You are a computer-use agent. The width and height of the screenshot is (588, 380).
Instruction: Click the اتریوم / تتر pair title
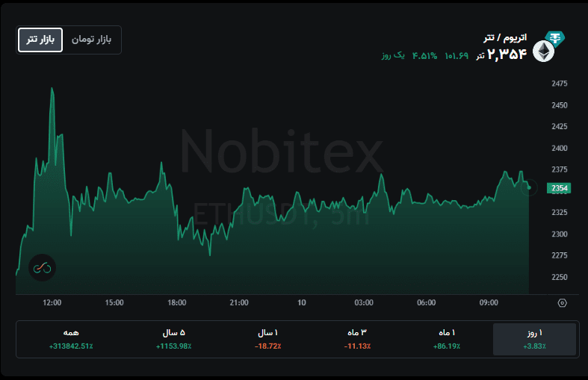[x=505, y=37]
